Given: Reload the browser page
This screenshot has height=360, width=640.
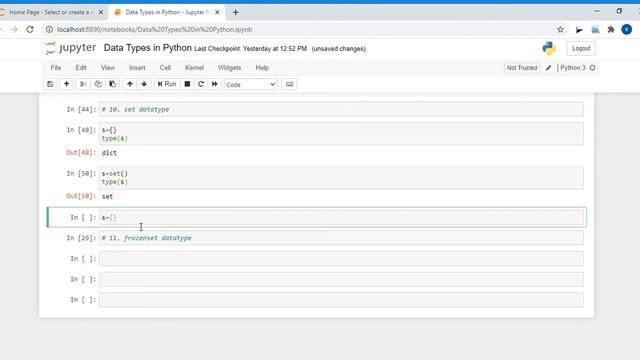Looking at the screenshot, I should tap(30, 29).
